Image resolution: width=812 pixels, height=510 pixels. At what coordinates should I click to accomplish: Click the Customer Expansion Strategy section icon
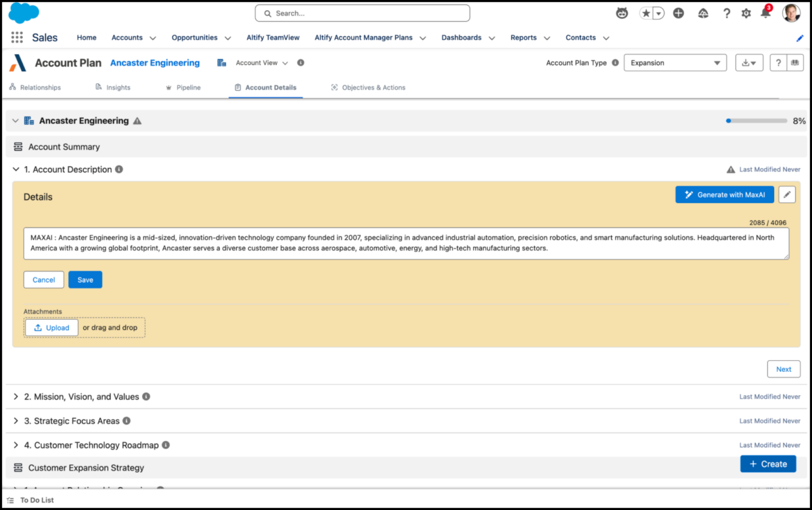pos(18,468)
